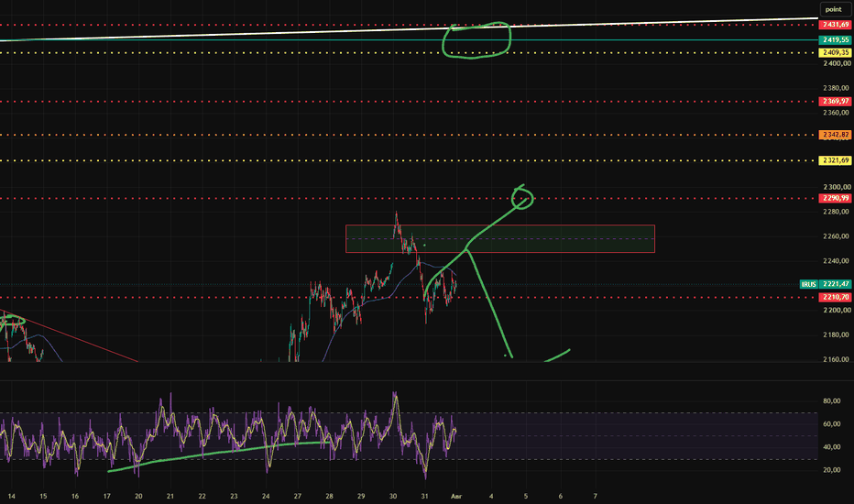This screenshot has width=854, height=504.
Task: Select the large green ellipse drawing near 2419
Action: (476, 39)
